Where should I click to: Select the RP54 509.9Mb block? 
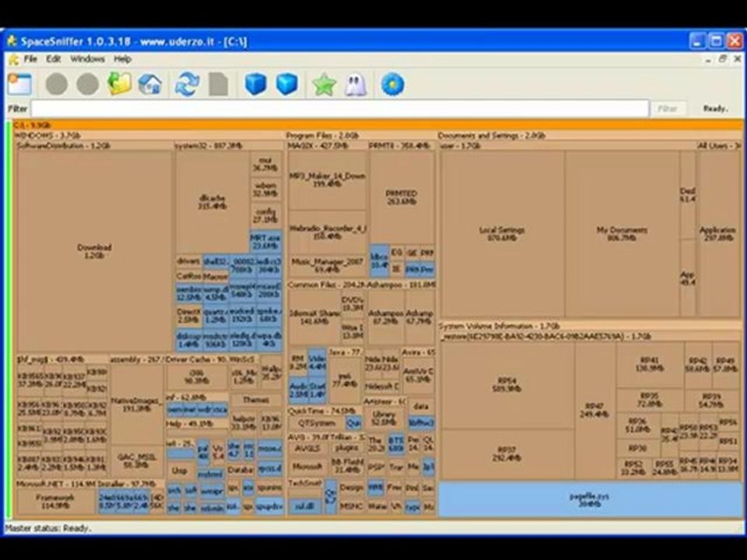tap(507, 385)
